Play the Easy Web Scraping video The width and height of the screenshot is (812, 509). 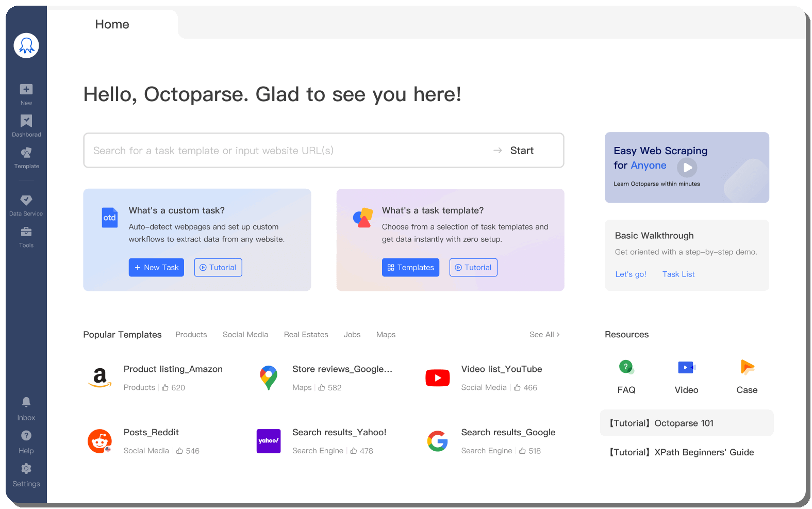687,167
